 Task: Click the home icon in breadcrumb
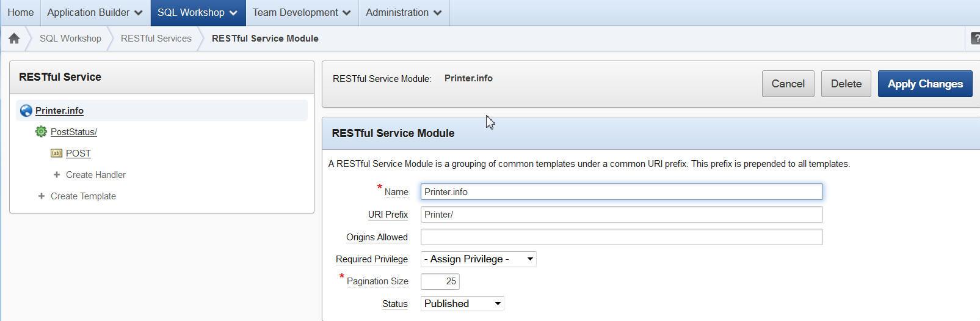click(14, 39)
